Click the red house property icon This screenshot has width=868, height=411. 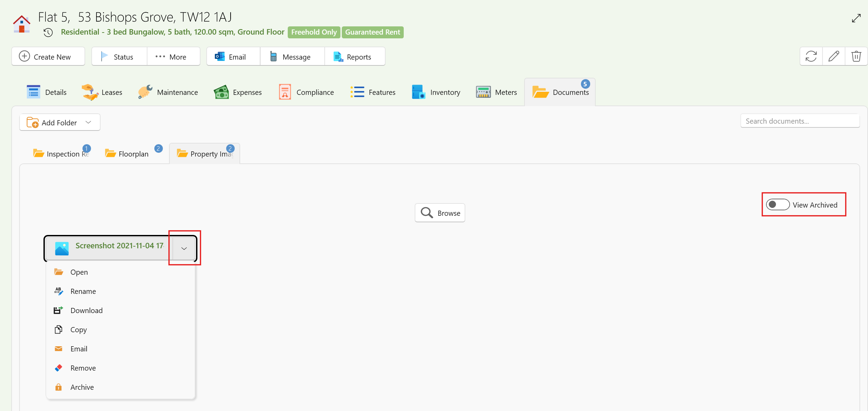click(22, 24)
